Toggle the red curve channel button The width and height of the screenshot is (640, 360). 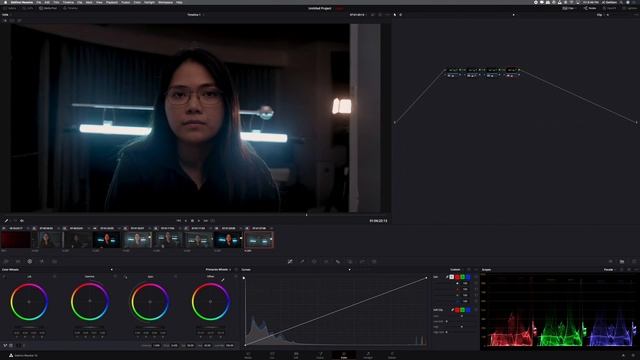point(457,277)
